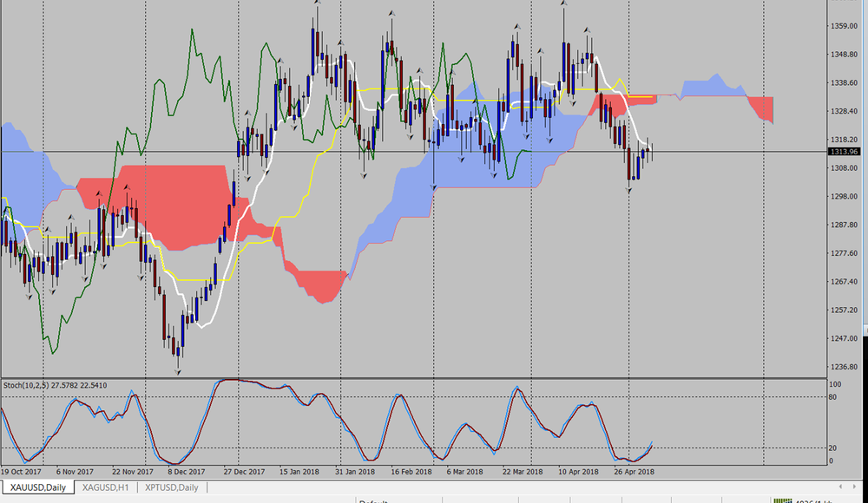
Task: Click the 1298.00 price scale value
Action: 844,197
